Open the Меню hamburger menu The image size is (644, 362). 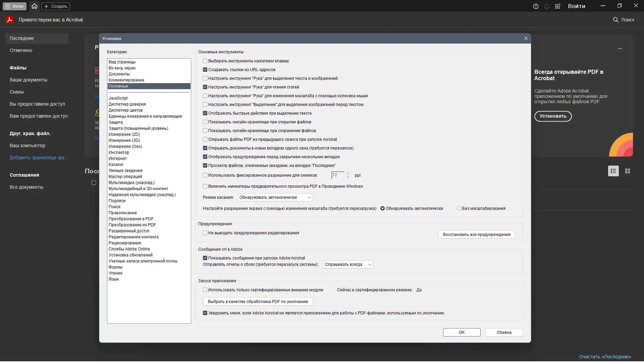14,6
